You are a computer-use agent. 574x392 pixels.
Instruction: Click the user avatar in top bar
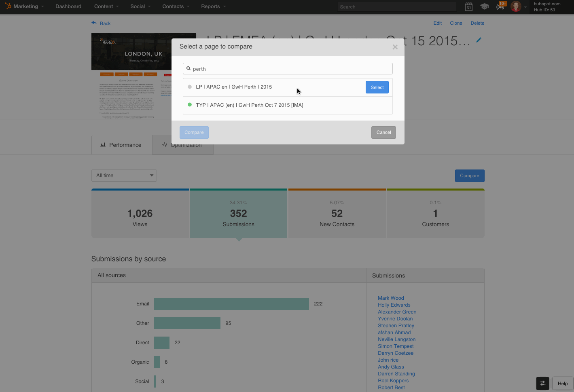516,6
